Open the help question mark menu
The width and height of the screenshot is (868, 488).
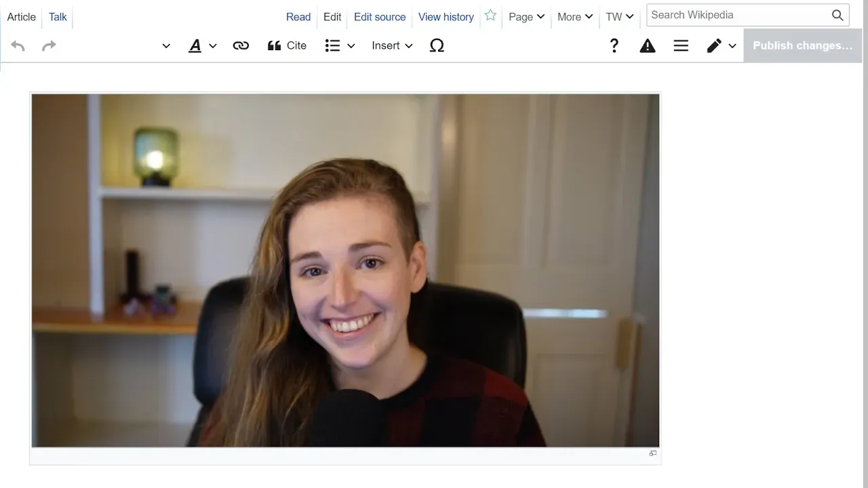[614, 45]
